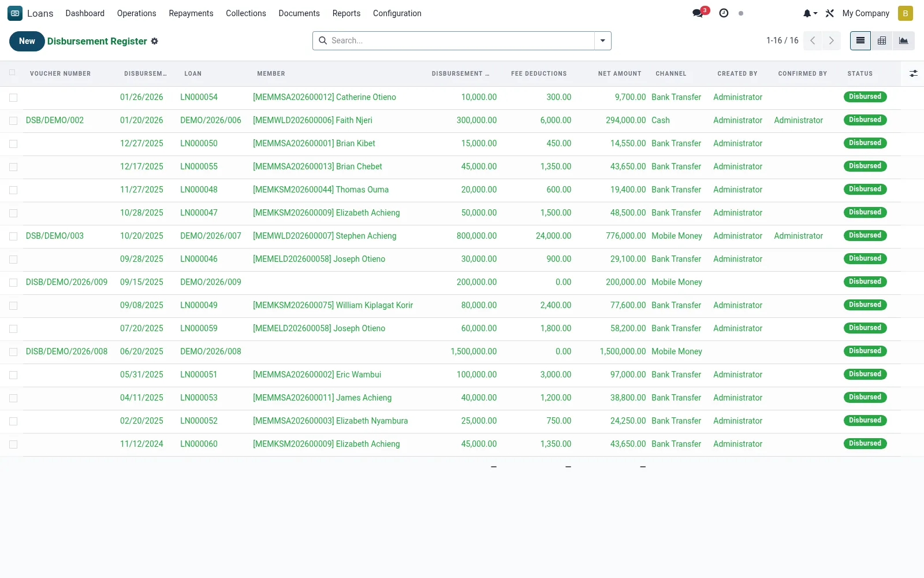Open the conversations messages icon

pyautogui.click(x=698, y=13)
